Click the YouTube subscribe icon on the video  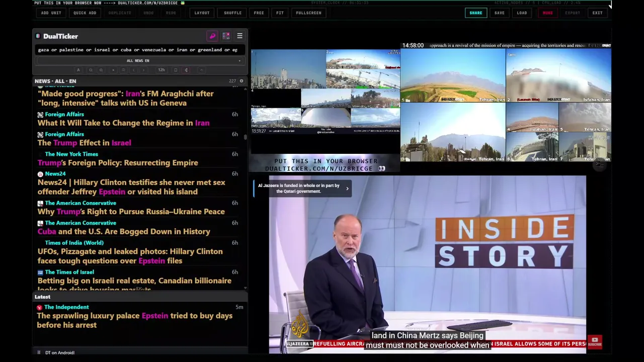(595, 342)
